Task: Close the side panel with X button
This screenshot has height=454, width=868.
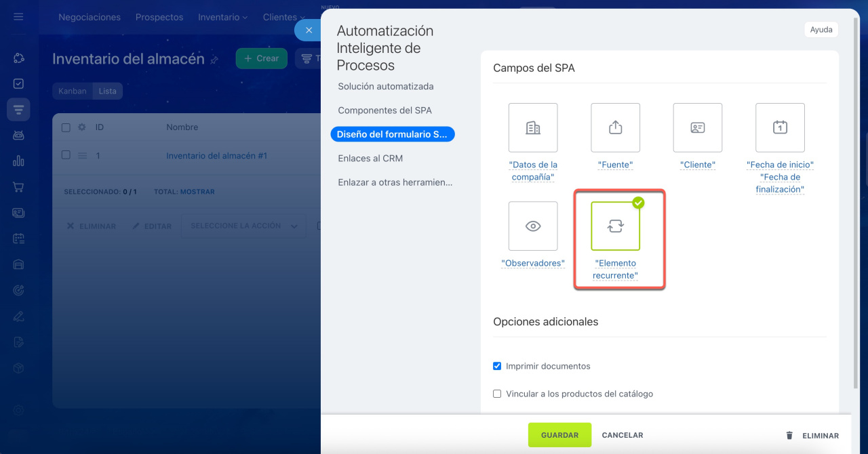Action: (x=309, y=30)
